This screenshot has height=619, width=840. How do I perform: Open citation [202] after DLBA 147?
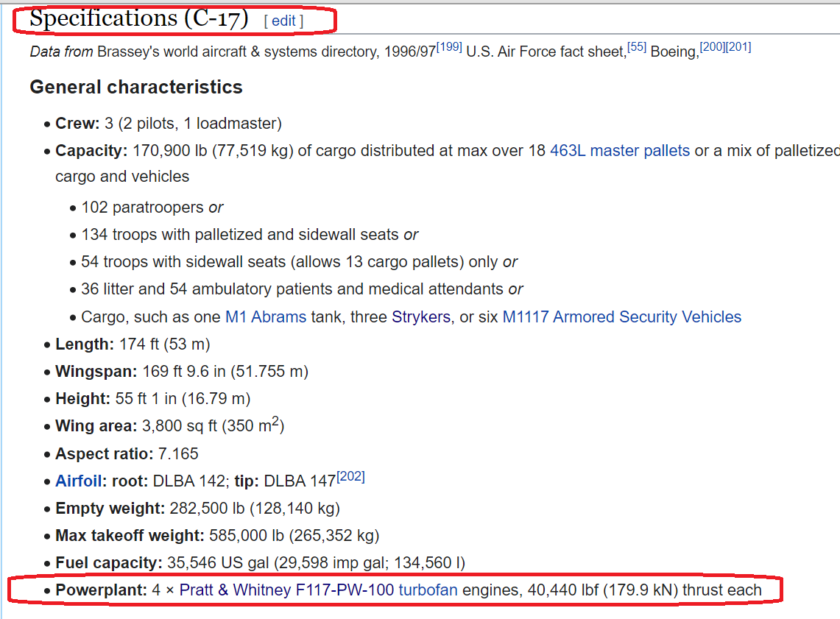point(351,476)
